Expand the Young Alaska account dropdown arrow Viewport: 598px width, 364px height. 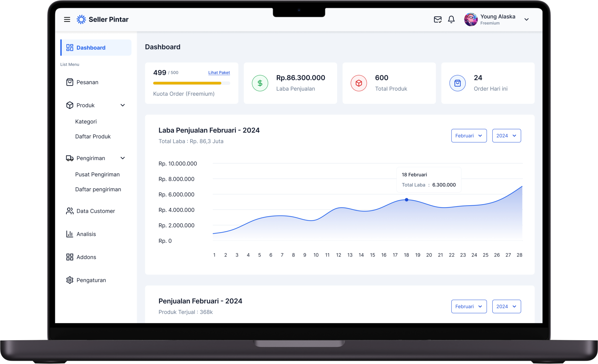[x=526, y=19]
